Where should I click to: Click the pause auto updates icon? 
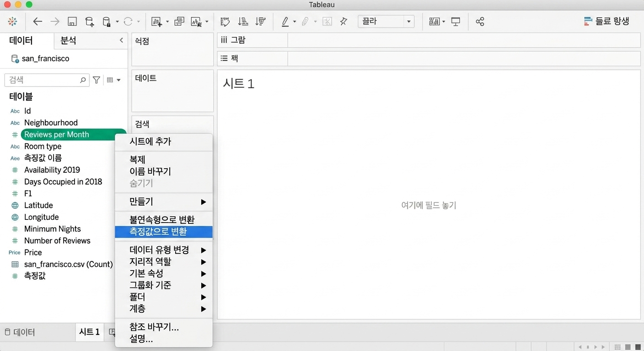(x=106, y=21)
